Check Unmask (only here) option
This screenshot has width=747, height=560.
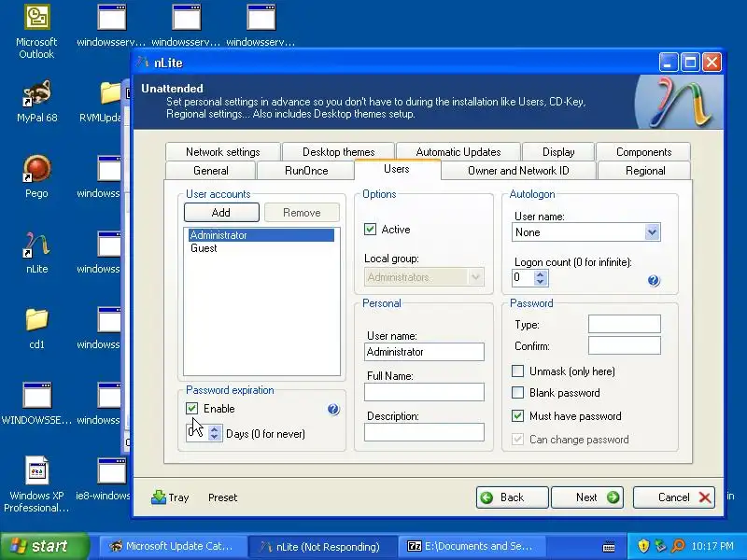(x=517, y=371)
